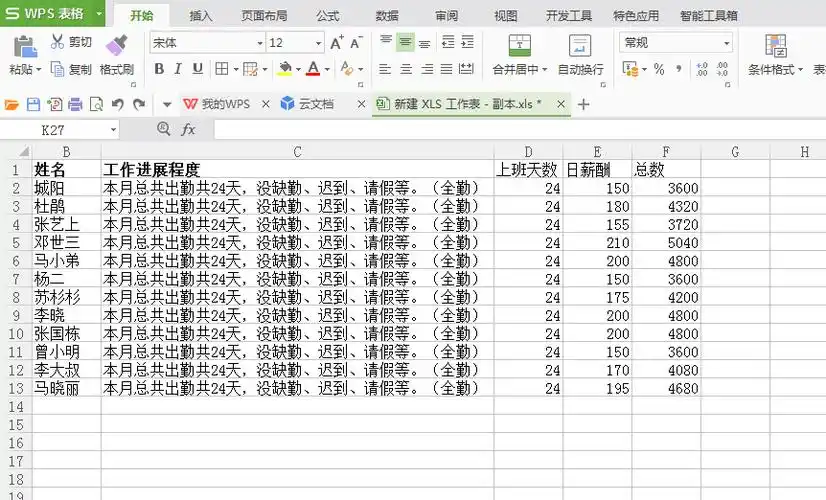Toggle Italic formatting
This screenshot has width=826, height=500.
178,69
